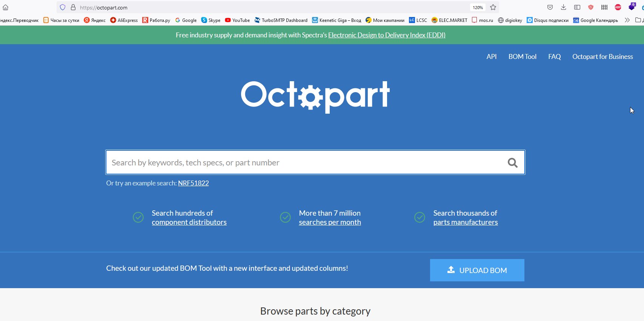Try the NRF51822 example search link
The image size is (644, 321).
[193, 183]
